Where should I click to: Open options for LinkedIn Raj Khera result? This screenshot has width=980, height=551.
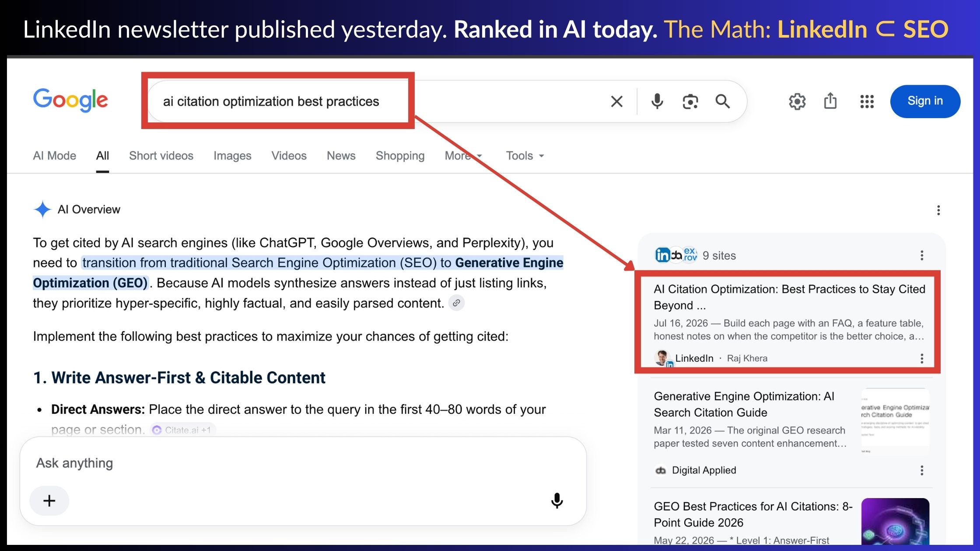(922, 359)
